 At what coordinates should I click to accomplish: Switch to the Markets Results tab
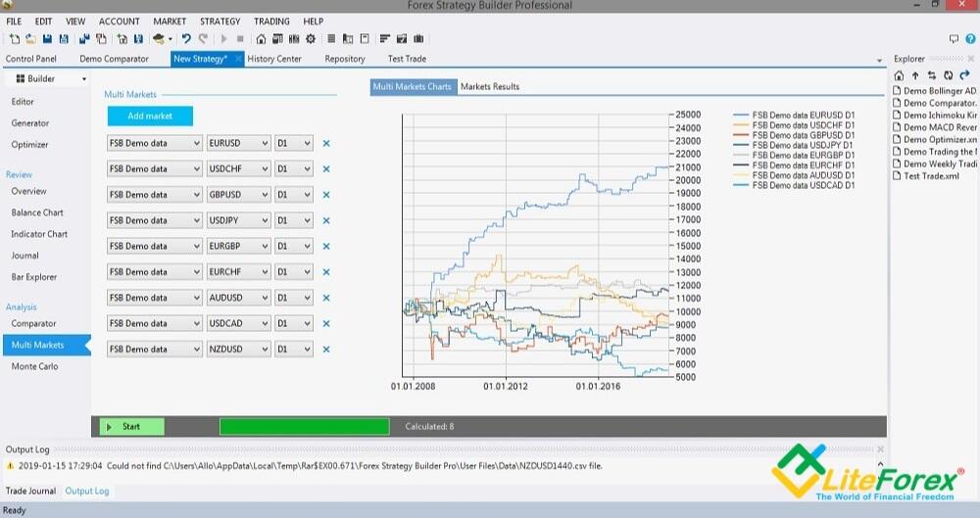pyautogui.click(x=490, y=87)
